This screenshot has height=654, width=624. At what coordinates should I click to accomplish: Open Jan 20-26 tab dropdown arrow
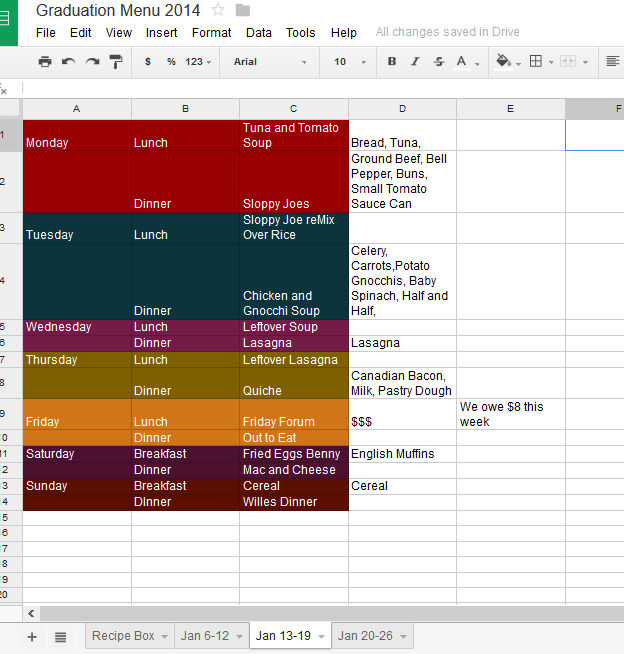point(403,636)
